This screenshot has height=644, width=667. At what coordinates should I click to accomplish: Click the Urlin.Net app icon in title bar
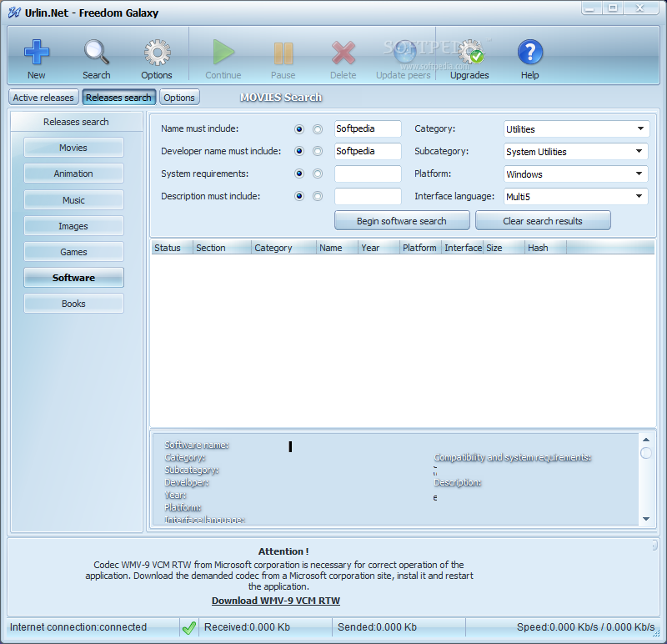[x=14, y=13]
